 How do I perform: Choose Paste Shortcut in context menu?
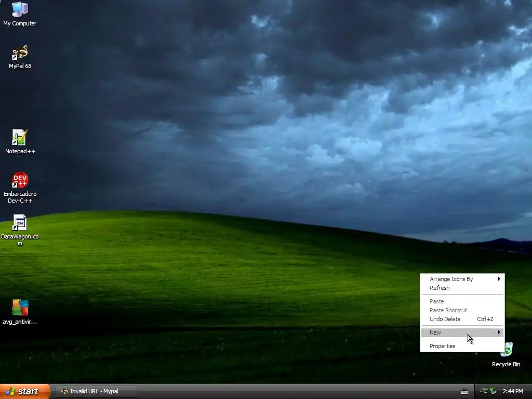click(x=462, y=310)
